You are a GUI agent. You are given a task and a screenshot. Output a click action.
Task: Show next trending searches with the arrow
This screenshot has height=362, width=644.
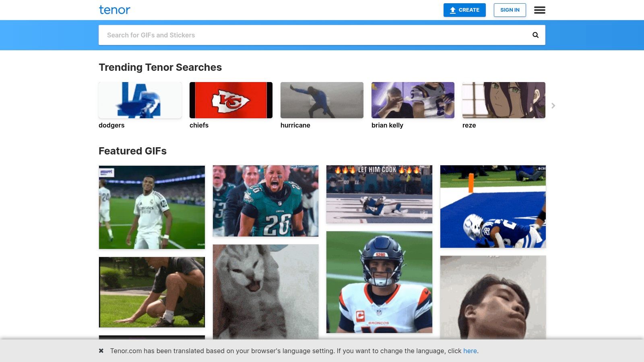click(x=553, y=105)
